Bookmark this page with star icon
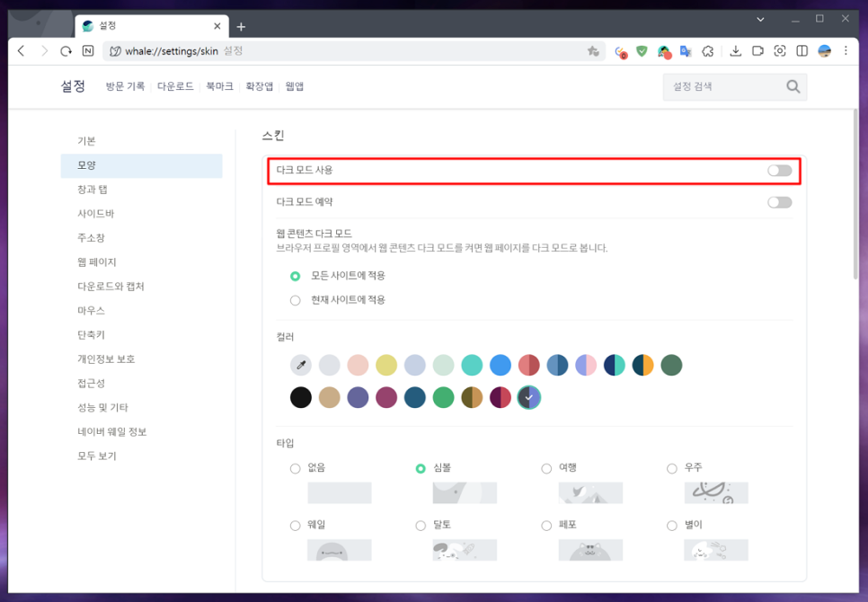Viewport: 868px width, 602px height. [593, 51]
